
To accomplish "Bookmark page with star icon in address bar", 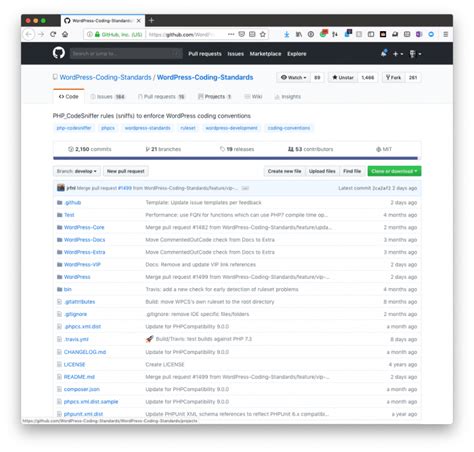I will [263, 34].
